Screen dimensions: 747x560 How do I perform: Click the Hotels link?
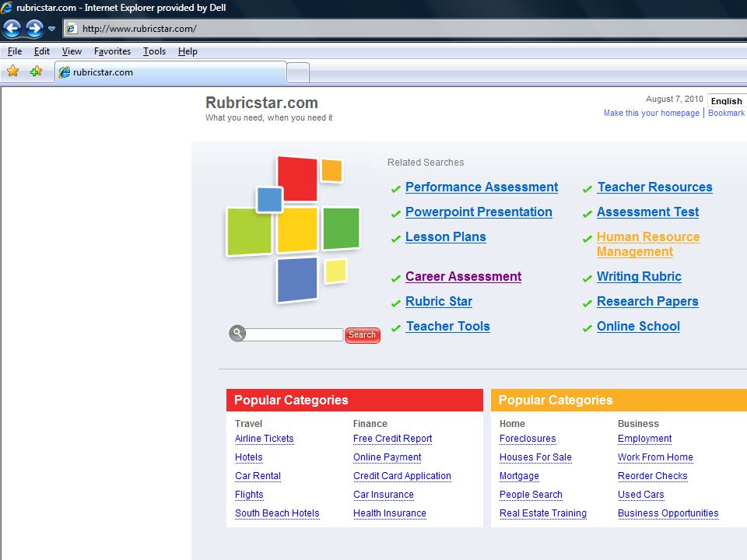click(x=249, y=457)
